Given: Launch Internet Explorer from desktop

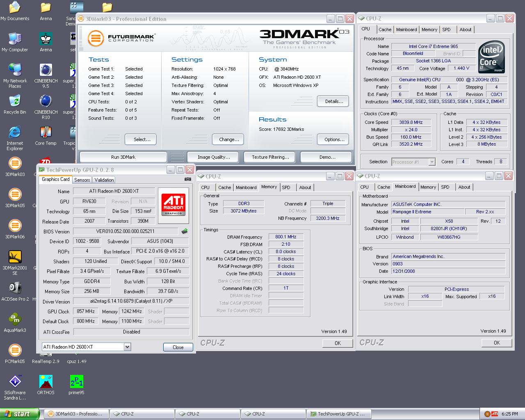Looking at the screenshot, I should [x=15, y=138].
